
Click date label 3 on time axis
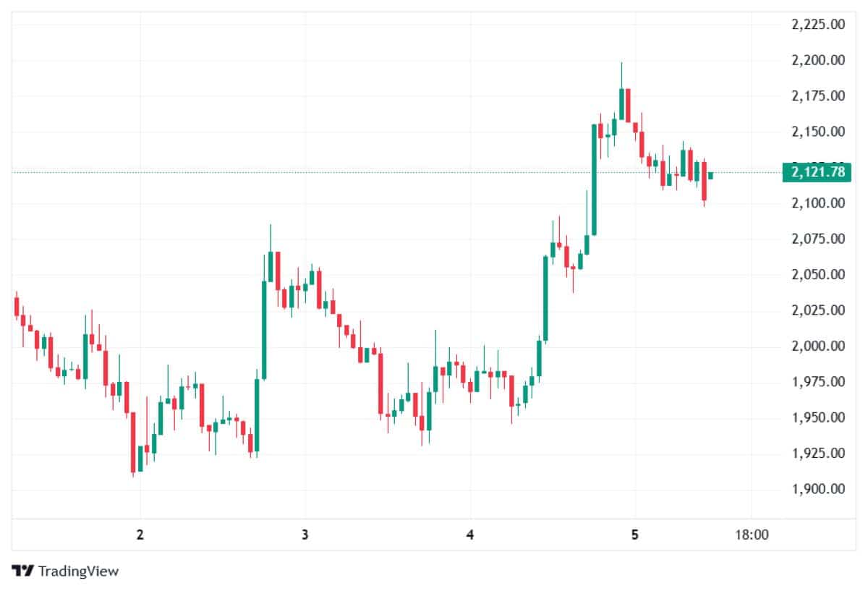point(305,535)
